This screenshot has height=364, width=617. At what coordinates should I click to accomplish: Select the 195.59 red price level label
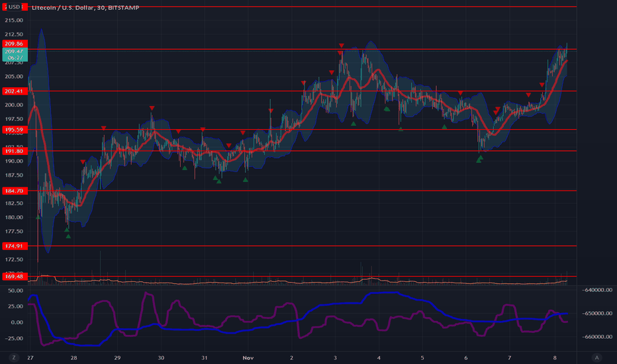click(x=14, y=130)
